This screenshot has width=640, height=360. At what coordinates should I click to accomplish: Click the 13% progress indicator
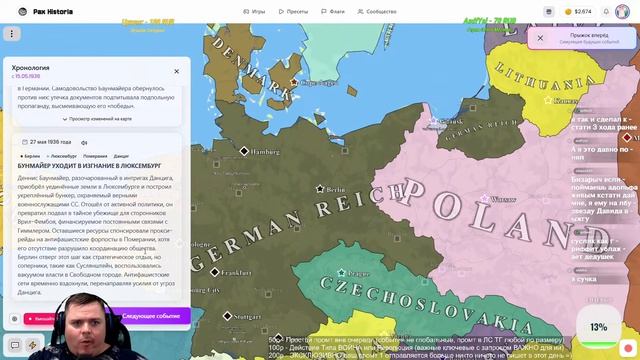(x=598, y=327)
